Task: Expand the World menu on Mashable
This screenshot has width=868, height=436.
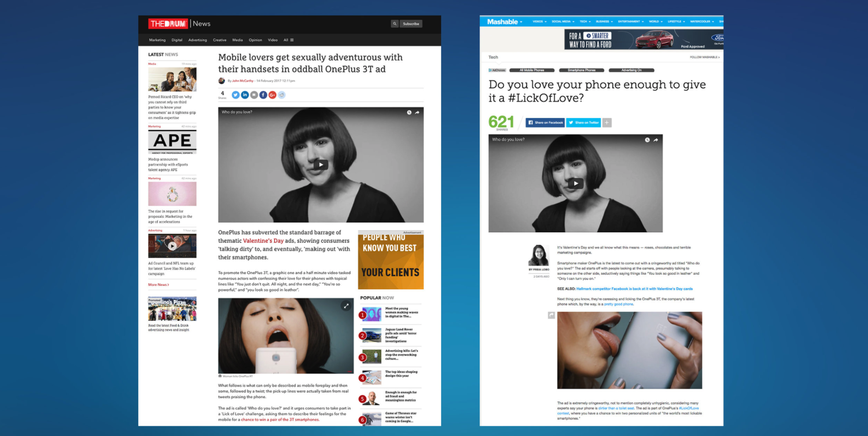Action: pyautogui.click(x=656, y=22)
